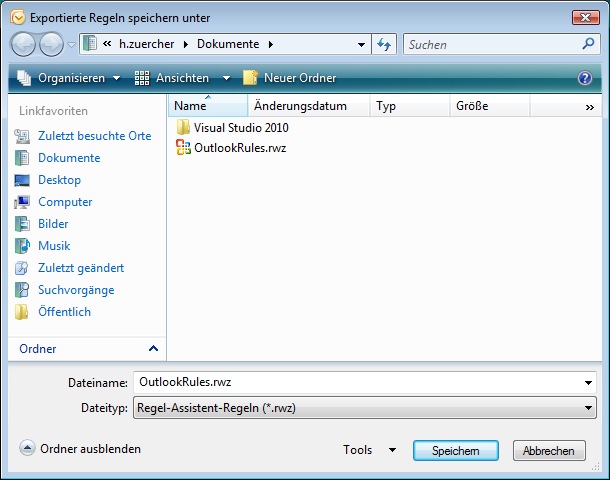The height and width of the screenshot is (480, 610).
Task: Open the Dateityp combo box
Action: point(365,408)
